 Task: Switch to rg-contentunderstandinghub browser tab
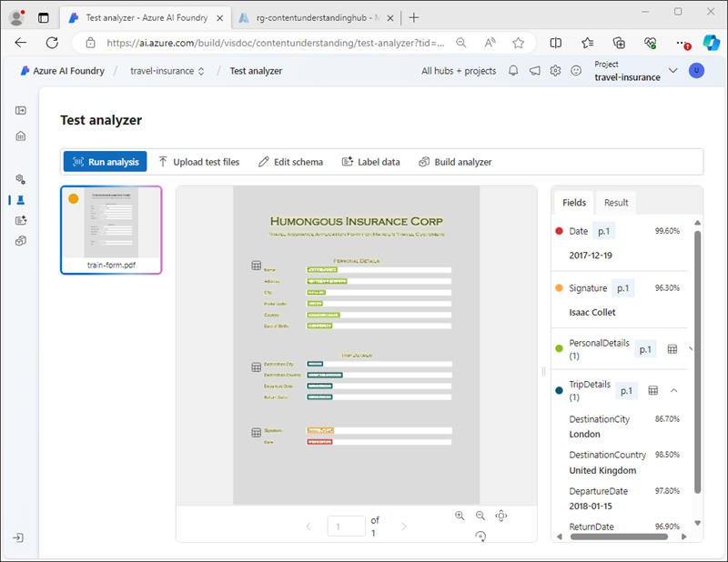point(316,17)
